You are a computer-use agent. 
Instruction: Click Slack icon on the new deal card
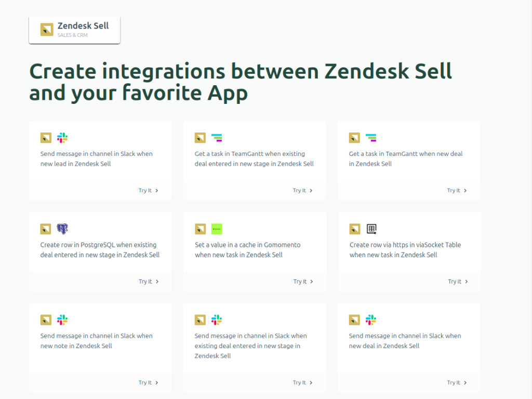point(370,320)
